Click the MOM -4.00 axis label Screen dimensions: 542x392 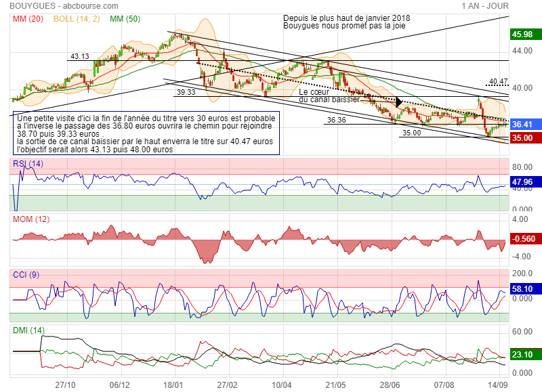[x=521, y=257]
